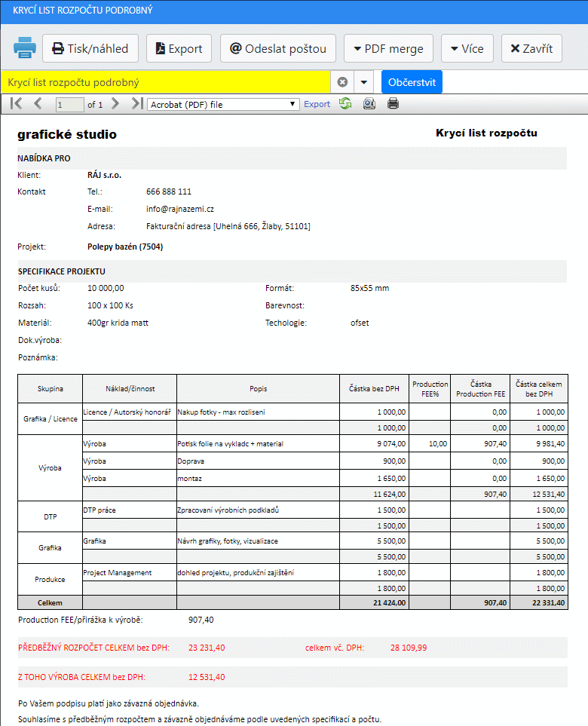Select the yellow report name field

coord(166,82)
